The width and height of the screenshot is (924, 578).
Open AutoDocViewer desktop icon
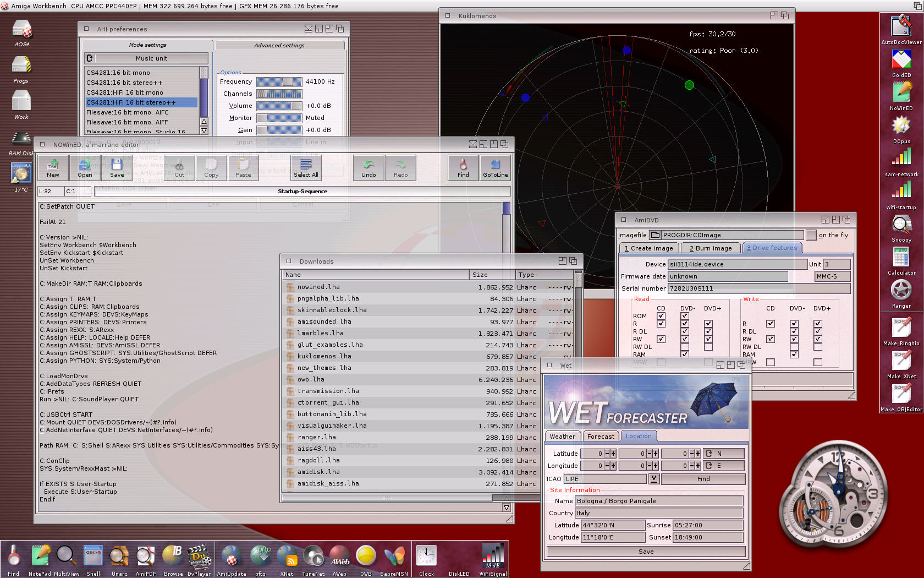click(x=901, y=30)
